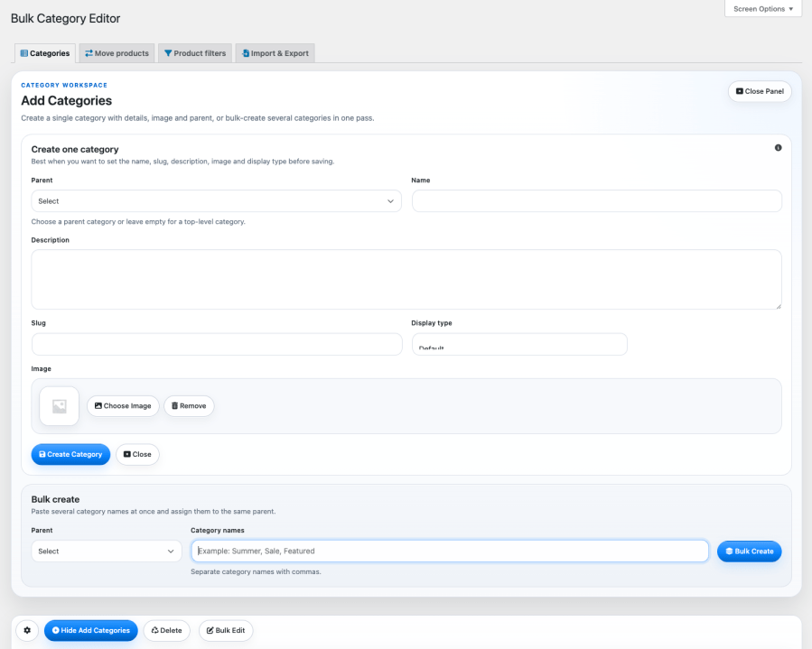Open the settings gear in the bottom toolbar
This screenshot has height=649, width=812.
pos(27,630)
